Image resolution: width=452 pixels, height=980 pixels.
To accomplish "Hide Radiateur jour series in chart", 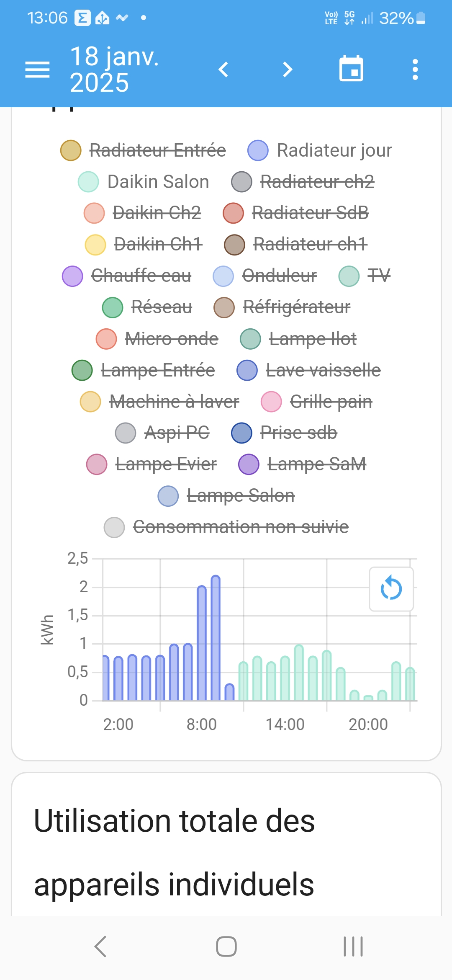I will tap(320, 150).
